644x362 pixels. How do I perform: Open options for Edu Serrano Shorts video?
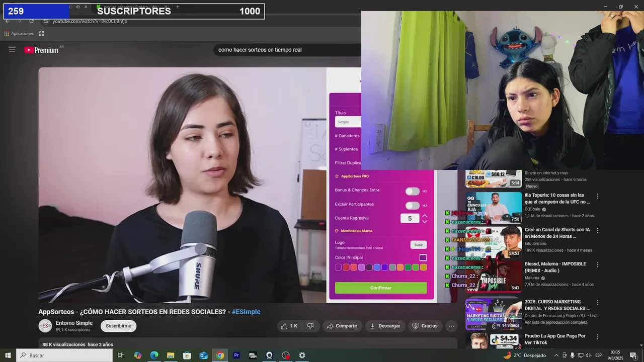click(x=598, y=230)
